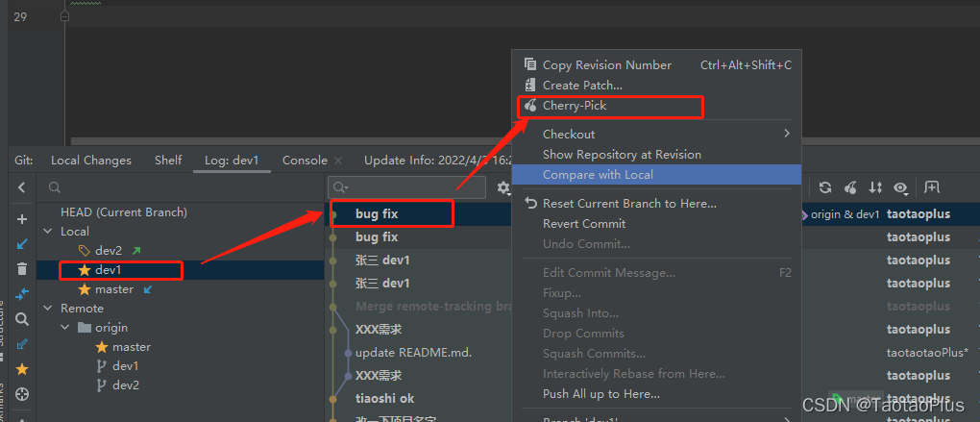Click the outgoing green arrow beside dev2
980x422 pixels.
[136, 251]
